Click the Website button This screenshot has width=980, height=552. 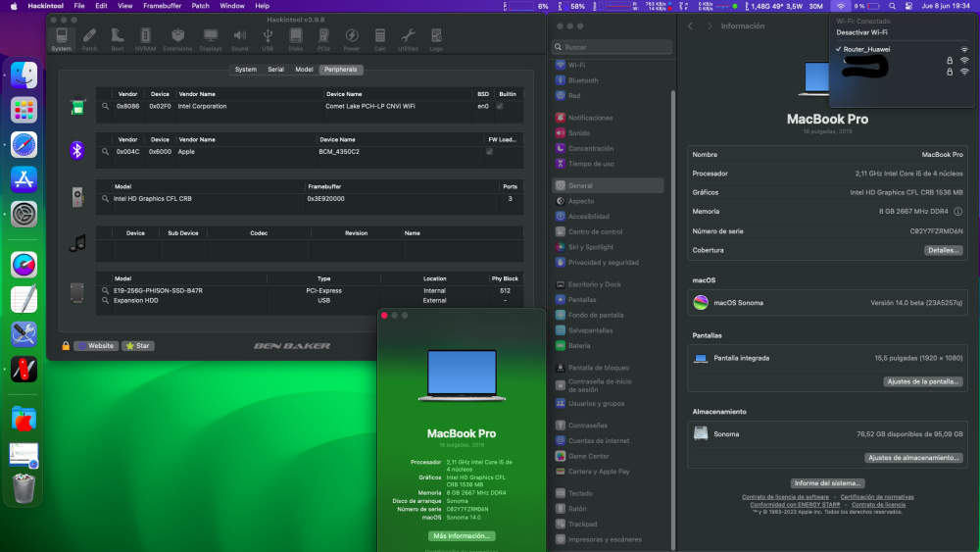coord(96,346)
